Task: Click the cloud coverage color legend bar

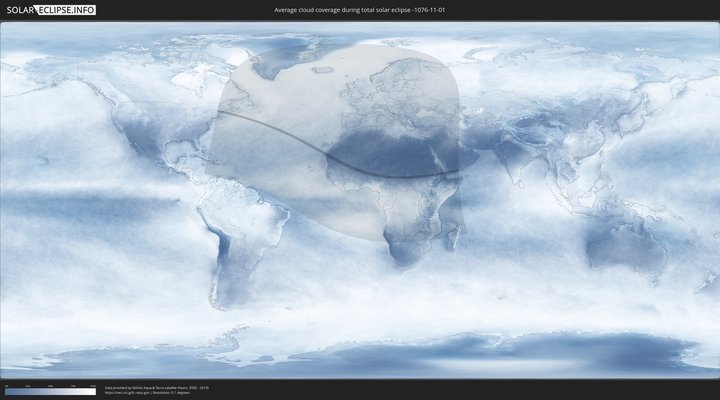Action: coord(50,391)
